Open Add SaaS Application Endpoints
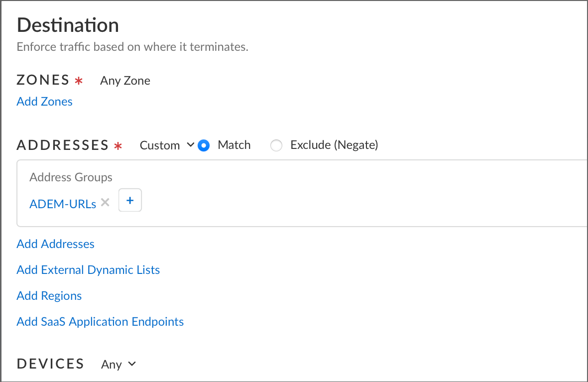588x382 pixels. point(100,322)
